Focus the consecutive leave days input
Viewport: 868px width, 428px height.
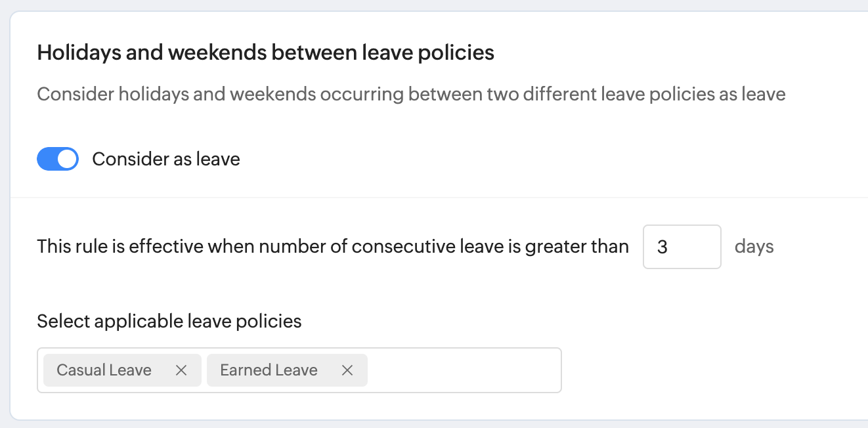pos(682,247)
